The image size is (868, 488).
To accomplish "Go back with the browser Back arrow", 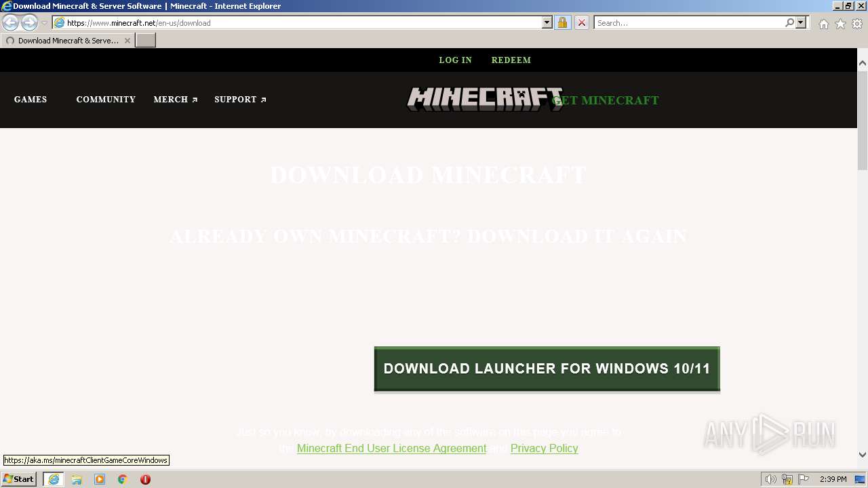I will tap(11, 22).
